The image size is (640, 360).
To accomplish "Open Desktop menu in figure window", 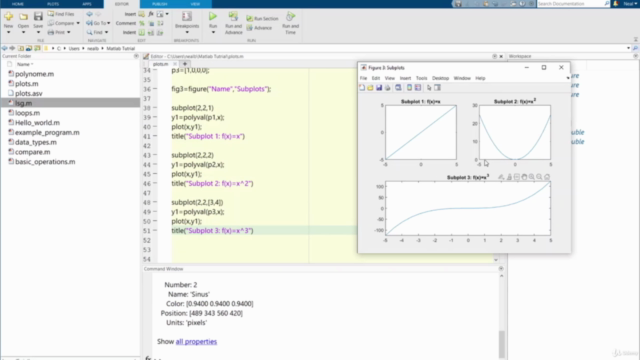I will coord(440,78).
